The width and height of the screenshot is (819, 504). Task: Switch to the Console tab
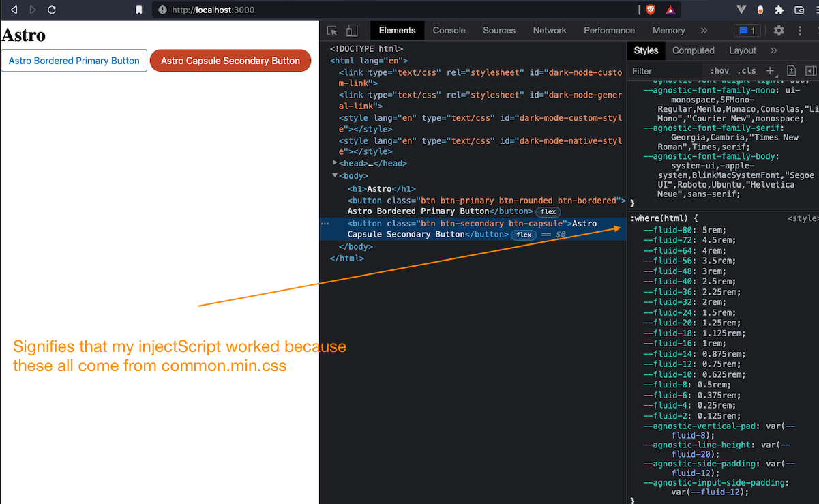(449, 30)
